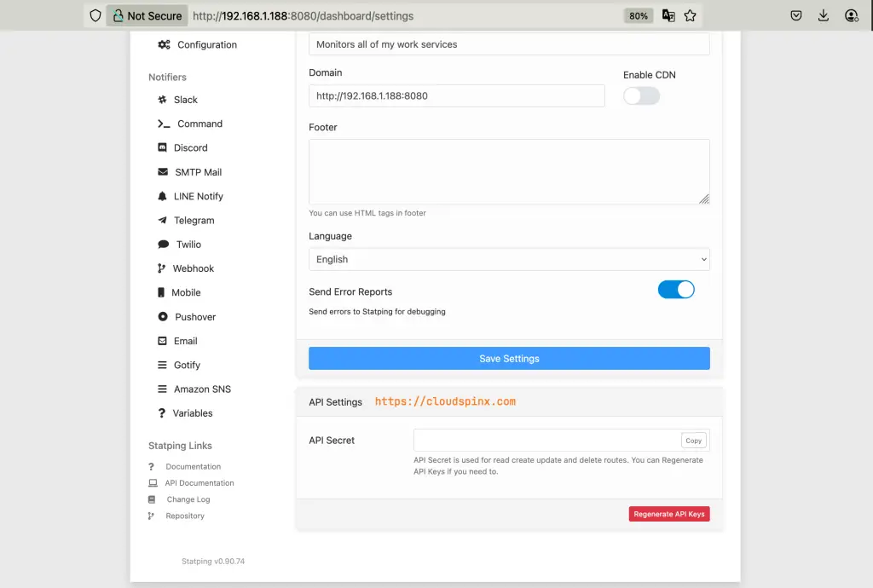Click the Telegram paper plane icon

coord(162,220)
